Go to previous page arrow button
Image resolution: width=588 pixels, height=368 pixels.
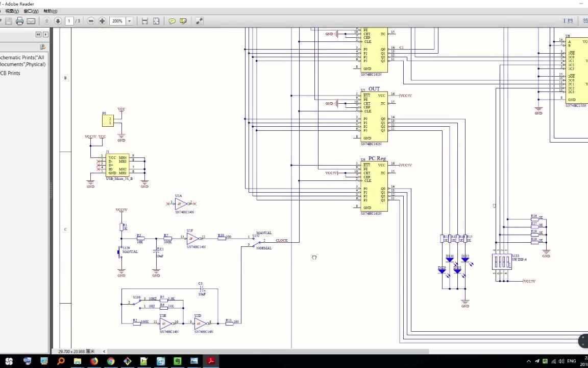click(x=46, y=21)
